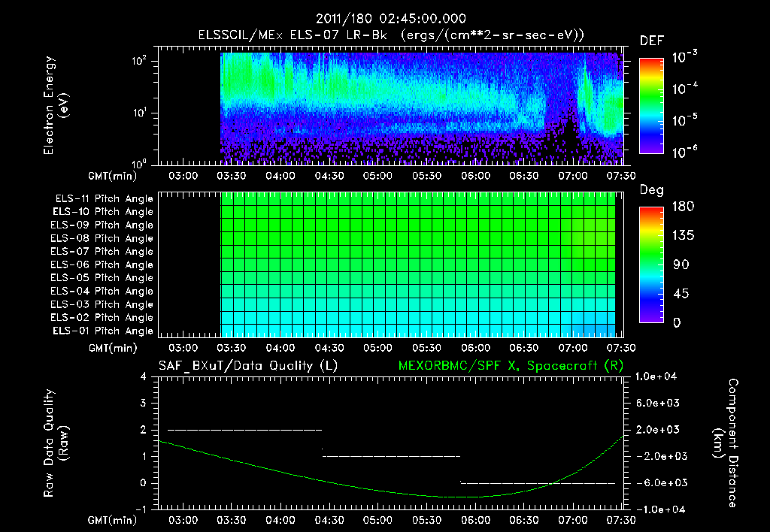Click GMT(min) label under pitch angle panel

point(113,348)
